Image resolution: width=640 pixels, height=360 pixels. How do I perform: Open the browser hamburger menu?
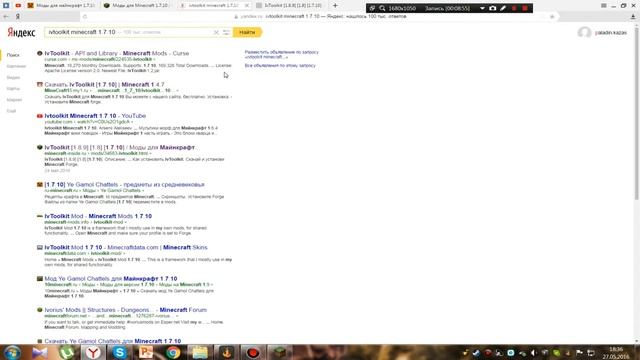(604, 5)
